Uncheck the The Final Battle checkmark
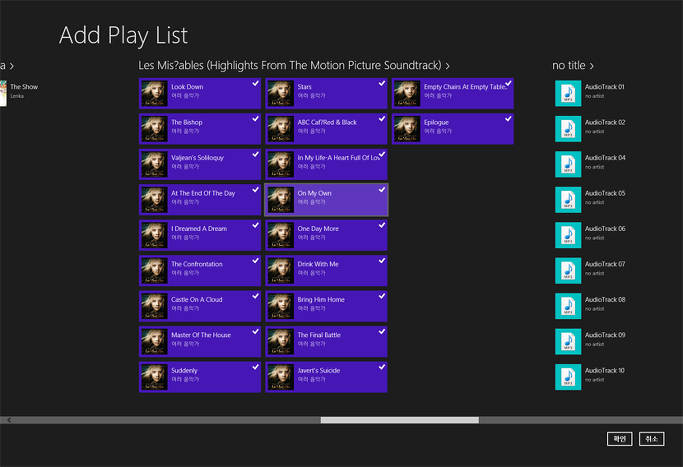The height and width of the screenshot is (467, 683). pyautogui.click(x=382, y=332)
